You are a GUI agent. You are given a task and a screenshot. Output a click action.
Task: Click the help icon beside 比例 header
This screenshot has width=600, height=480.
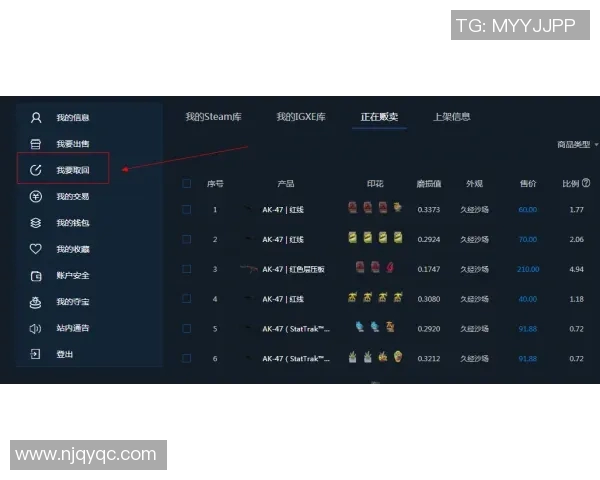(585, 184)
